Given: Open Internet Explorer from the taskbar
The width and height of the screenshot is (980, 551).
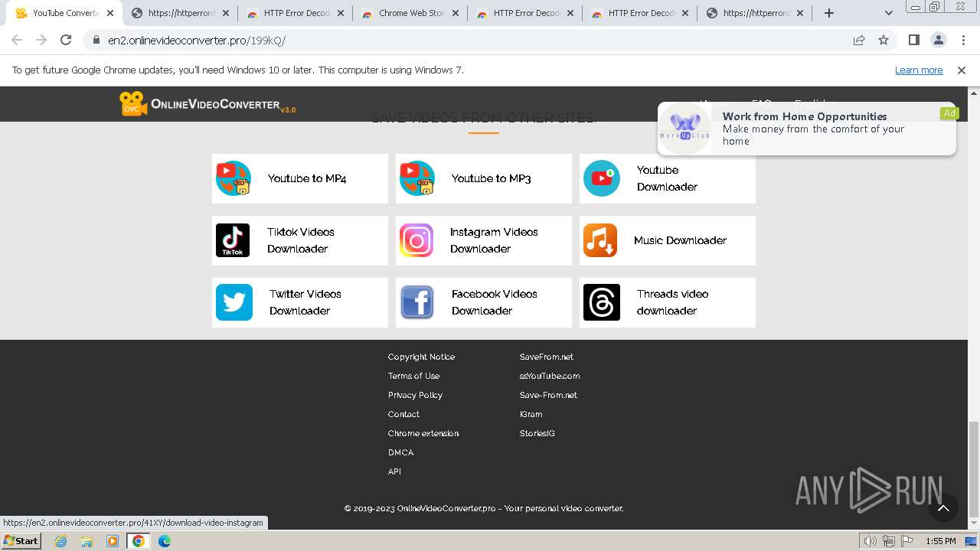Looking at the screenshot, I should [x=61, y=541].
